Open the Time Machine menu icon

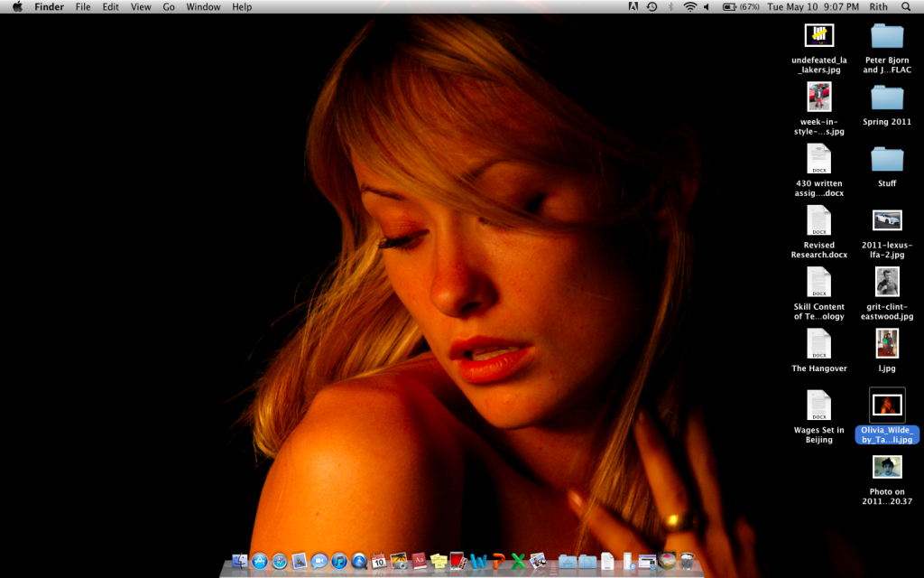[651, 7]
